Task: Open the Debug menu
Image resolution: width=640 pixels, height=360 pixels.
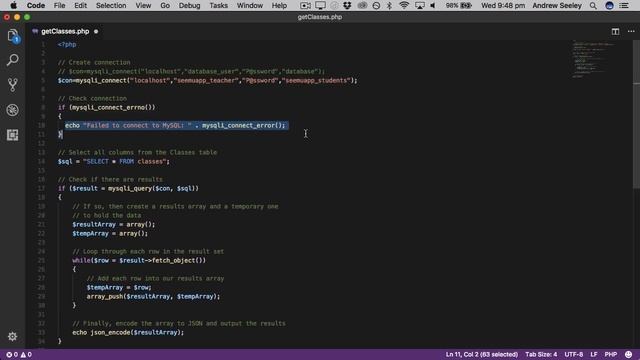Action: [x=189, y=6]
